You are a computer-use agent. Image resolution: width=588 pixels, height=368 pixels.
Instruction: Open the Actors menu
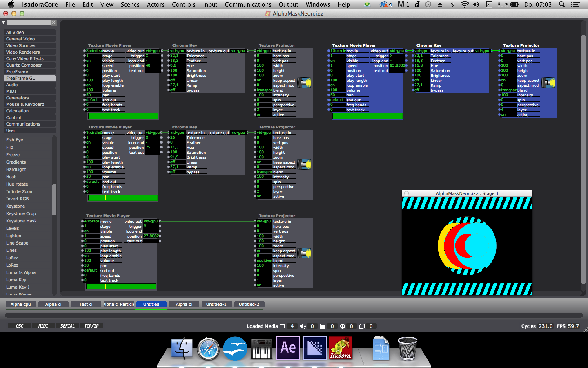coord(156,4)
